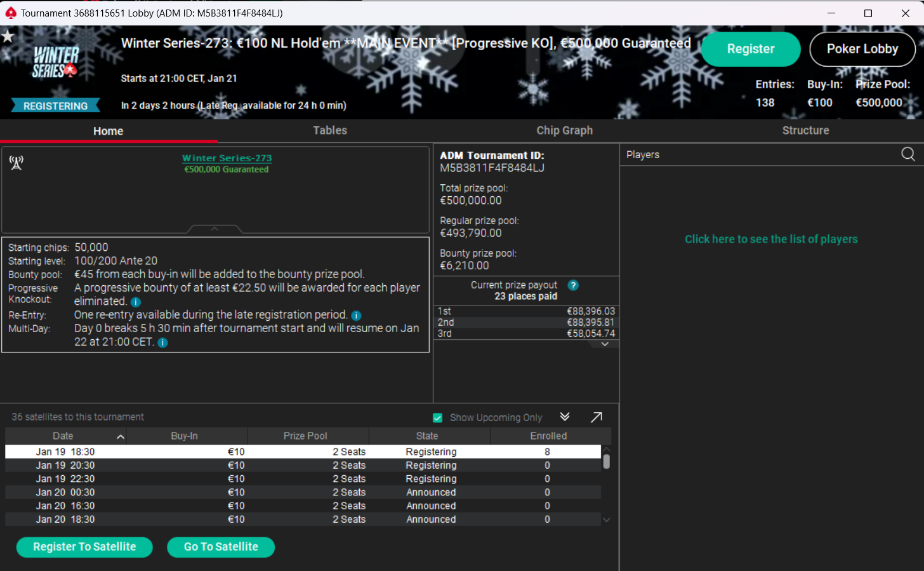Click the ADM Tournament ID M5B3811F4F8484LJ

[x=492, y=168]
